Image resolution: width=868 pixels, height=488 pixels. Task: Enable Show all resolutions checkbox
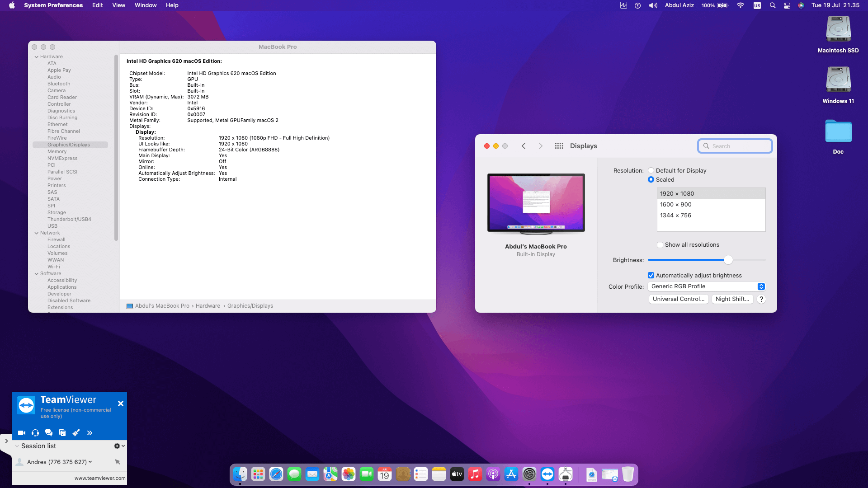[x=660, y=245]
